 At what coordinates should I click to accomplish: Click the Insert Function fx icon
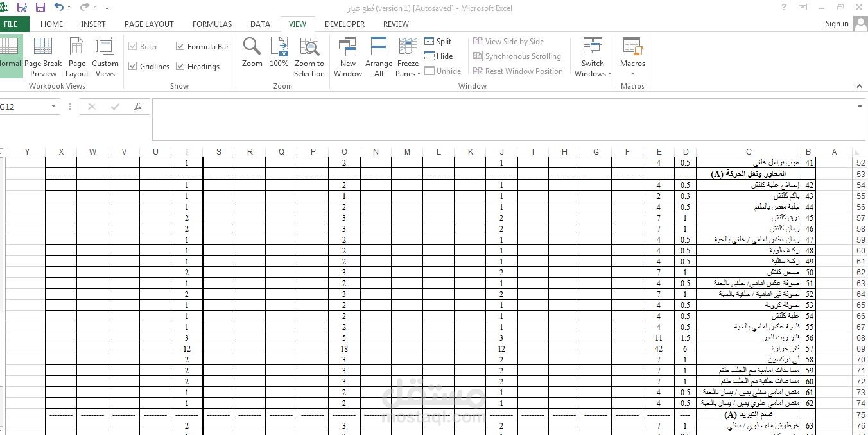(137, 107)
